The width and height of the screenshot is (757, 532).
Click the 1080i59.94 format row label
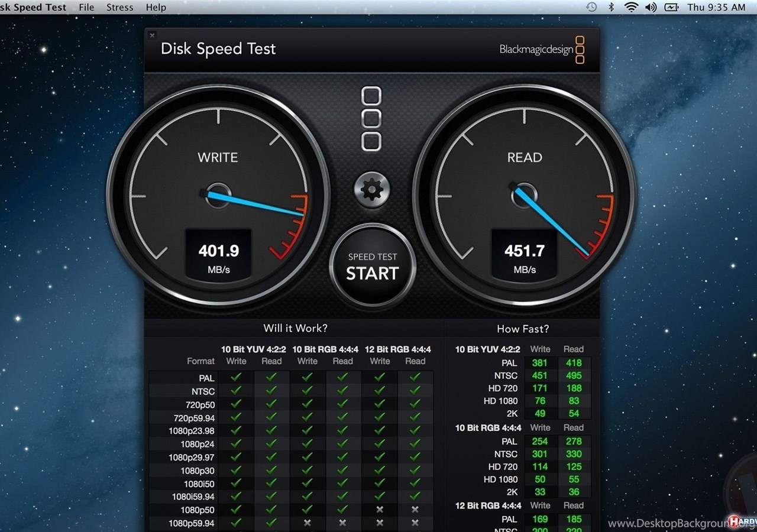click(193, 497)
